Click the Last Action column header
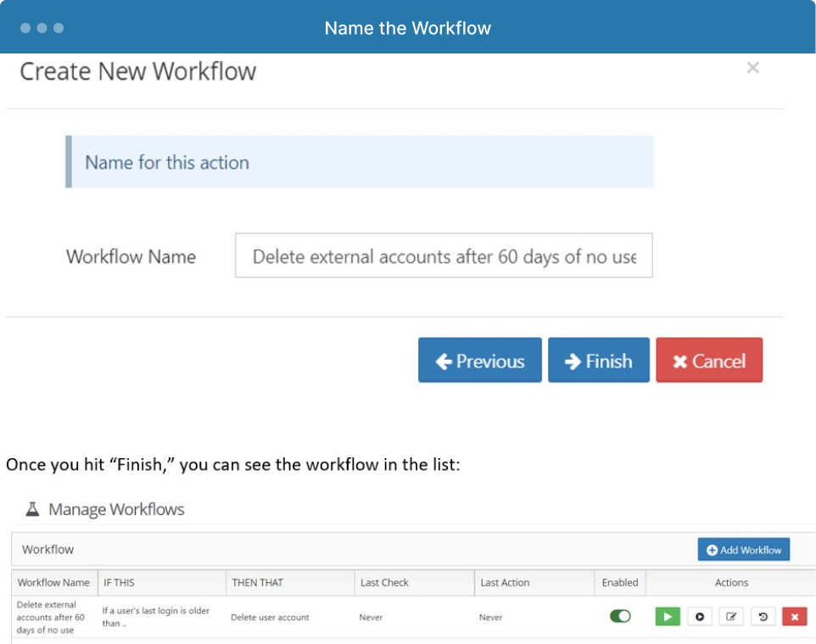816x644 pixels. coord(505,583)
